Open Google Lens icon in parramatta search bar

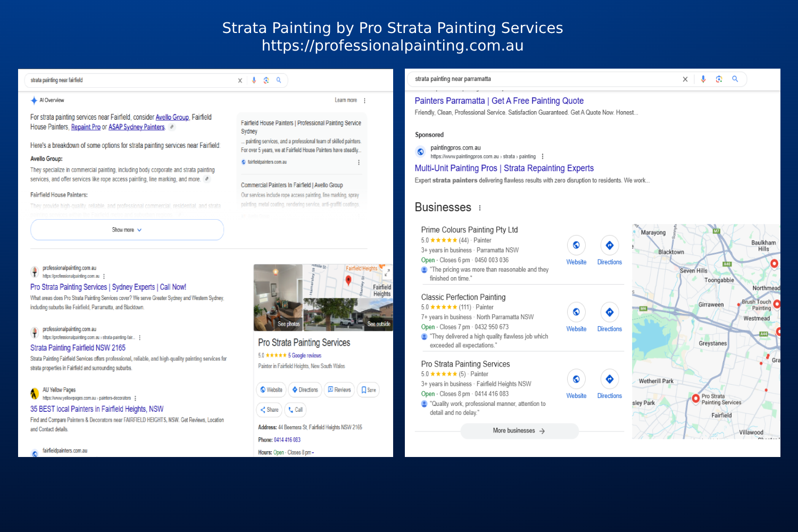(x=719, y=79)
